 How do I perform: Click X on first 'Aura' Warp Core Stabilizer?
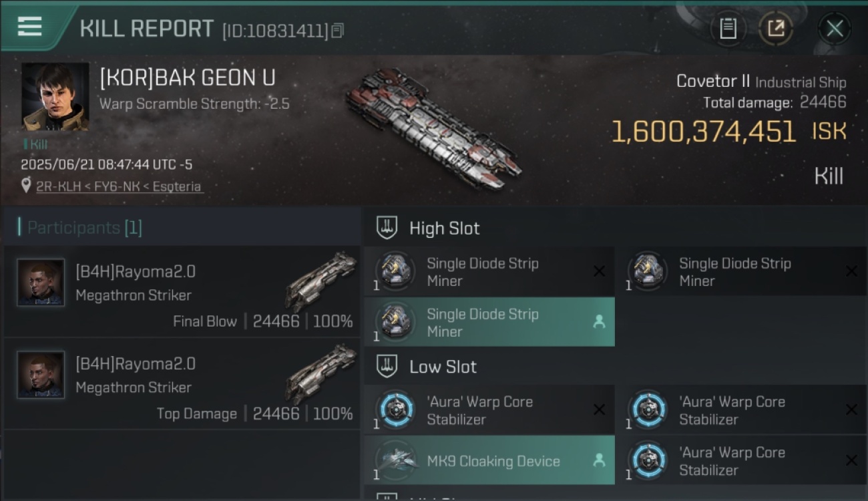pyautogui.click(x=599, y=409)
